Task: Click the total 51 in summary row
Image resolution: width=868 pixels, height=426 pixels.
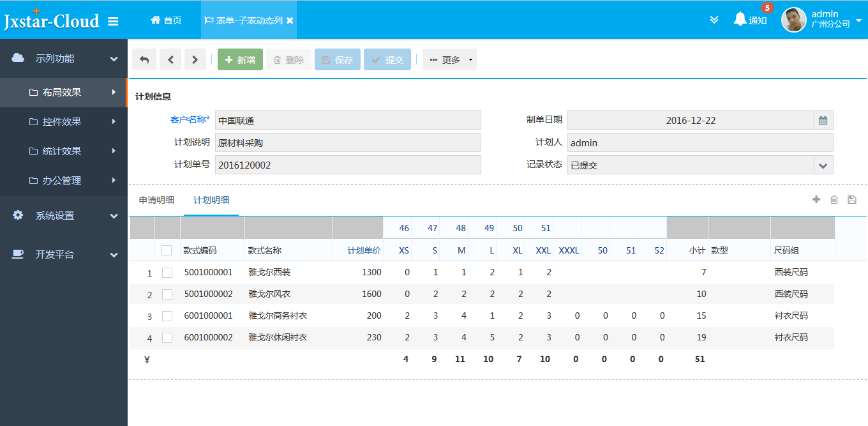Action: click(x=700, y=359)
